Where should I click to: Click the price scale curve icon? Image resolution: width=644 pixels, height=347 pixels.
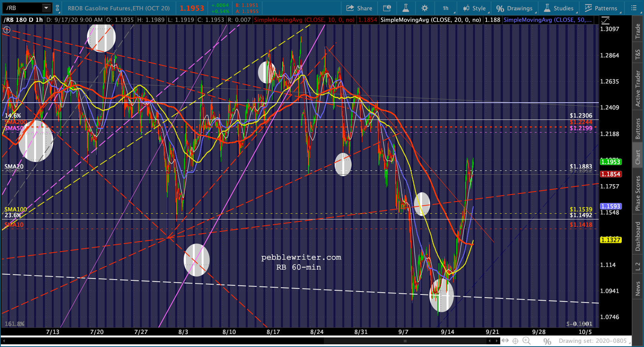pos(605,20)
